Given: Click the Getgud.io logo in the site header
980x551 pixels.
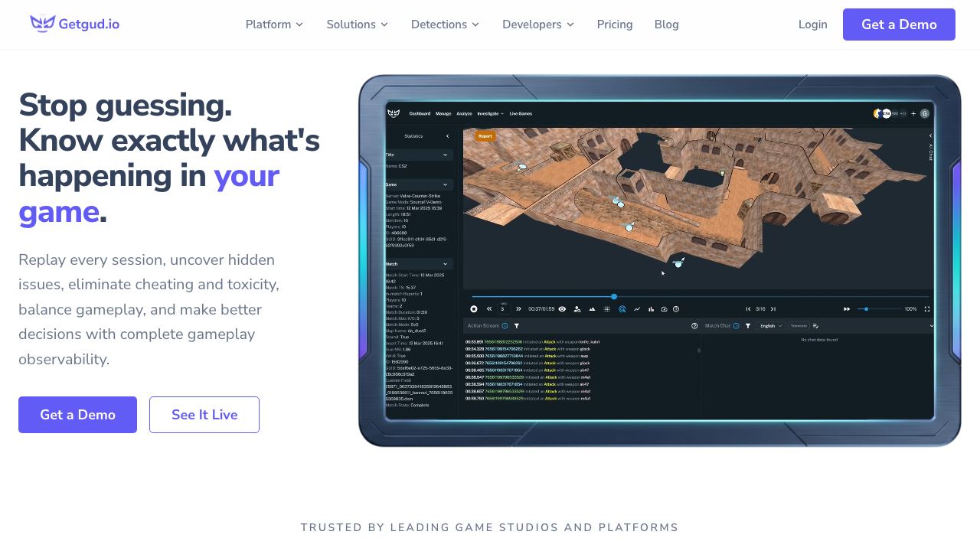Looking at the screenshot, I should click(74, 24).
